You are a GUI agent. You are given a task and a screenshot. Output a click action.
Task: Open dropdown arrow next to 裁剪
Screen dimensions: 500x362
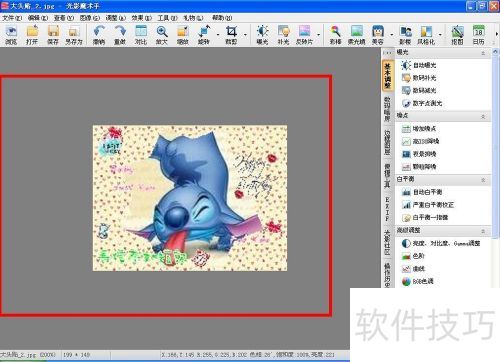[x=245, y=35]
